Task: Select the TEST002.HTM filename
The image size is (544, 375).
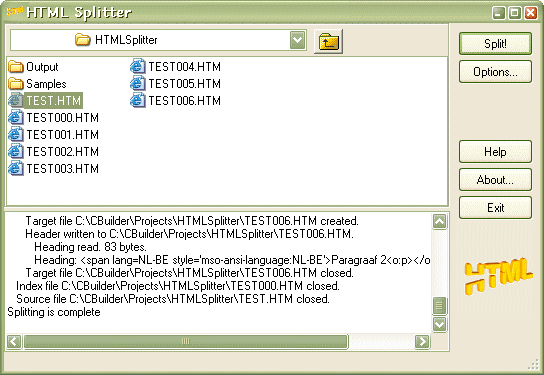Action: coord(62,152)
